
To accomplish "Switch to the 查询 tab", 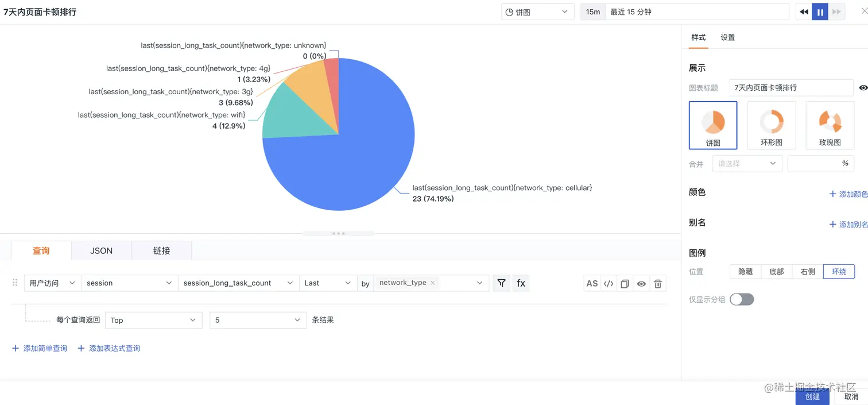I will (x=41, y=250).
